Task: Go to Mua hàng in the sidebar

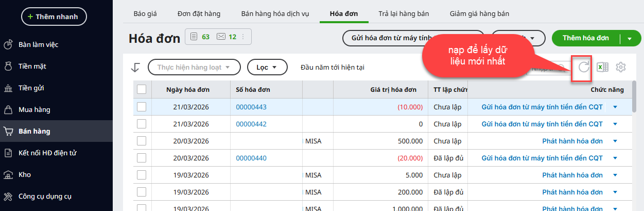Action: pos(34,109)
